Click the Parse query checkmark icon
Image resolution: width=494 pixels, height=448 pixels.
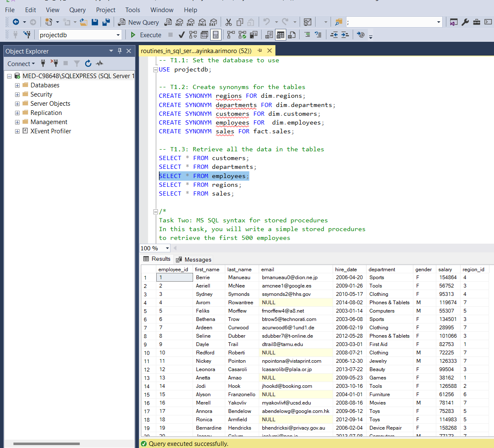click(x=181, y=35)
